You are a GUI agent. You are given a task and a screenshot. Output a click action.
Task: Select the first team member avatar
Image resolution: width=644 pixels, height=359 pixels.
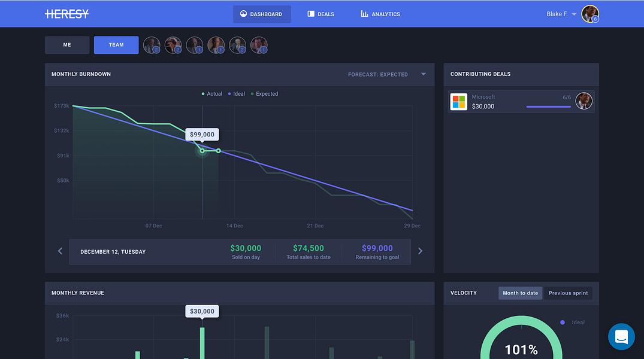(152, 45)
